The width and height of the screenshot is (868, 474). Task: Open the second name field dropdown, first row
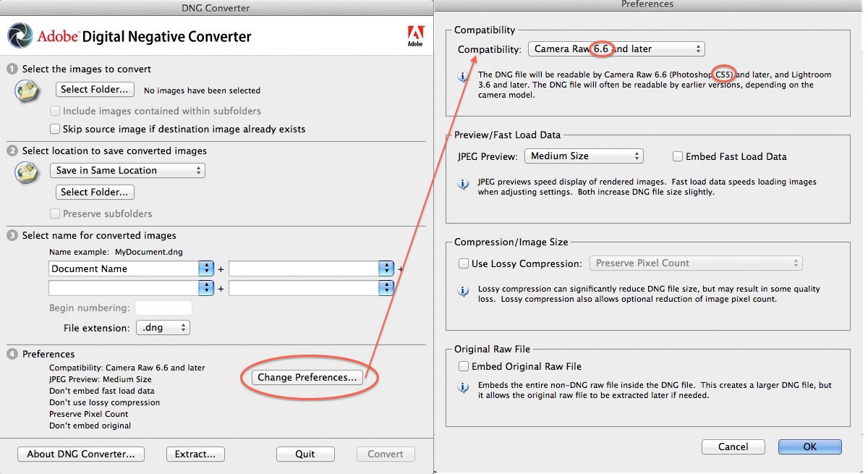(386, 268)
